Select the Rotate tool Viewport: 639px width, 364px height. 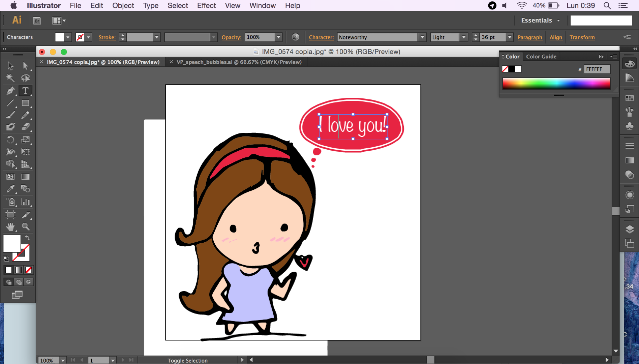tap(10, 140)
